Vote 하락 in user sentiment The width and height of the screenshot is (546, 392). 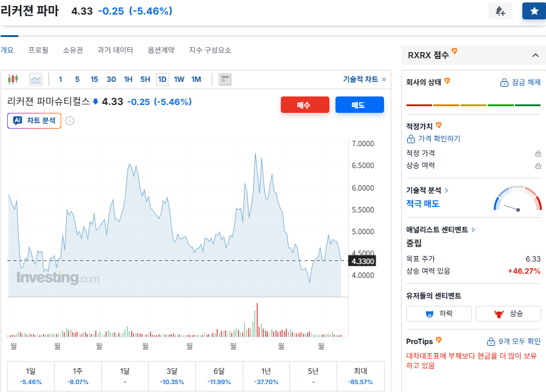point(439,314)
